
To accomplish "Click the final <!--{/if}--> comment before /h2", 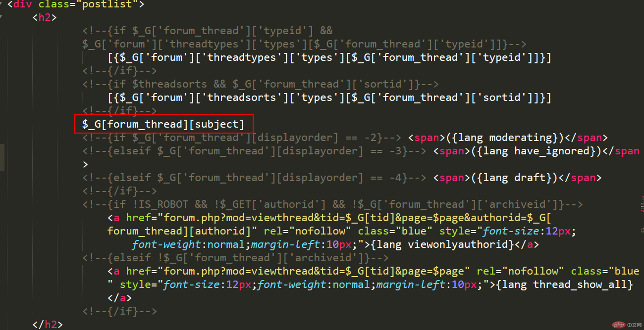I will [x=119, y=311].
